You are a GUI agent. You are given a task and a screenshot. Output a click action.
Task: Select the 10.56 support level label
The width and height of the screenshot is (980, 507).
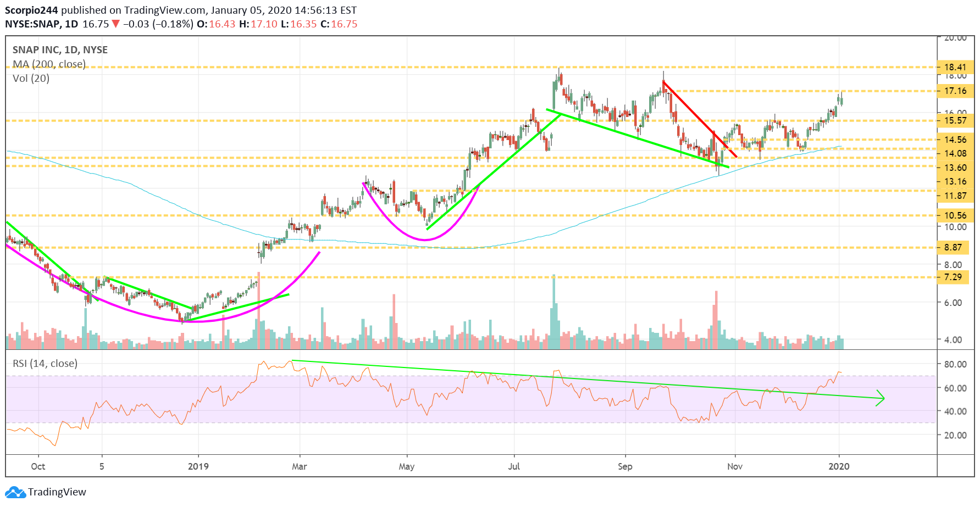[955, 215]
